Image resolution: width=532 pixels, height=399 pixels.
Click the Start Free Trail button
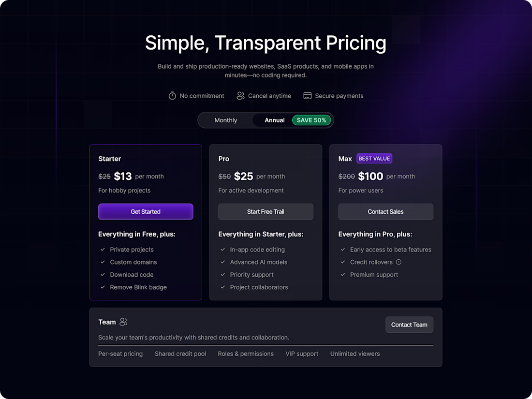tap(266, 212)
